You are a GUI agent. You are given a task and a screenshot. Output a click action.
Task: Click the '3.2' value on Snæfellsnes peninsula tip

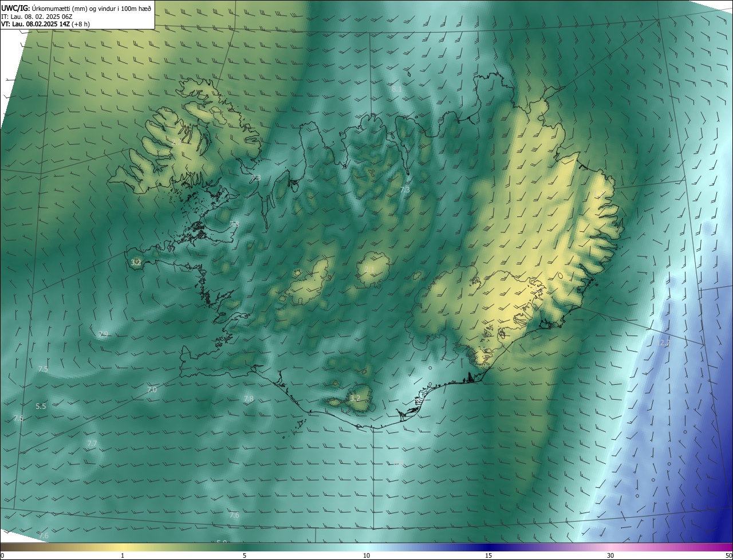[136, 263]
